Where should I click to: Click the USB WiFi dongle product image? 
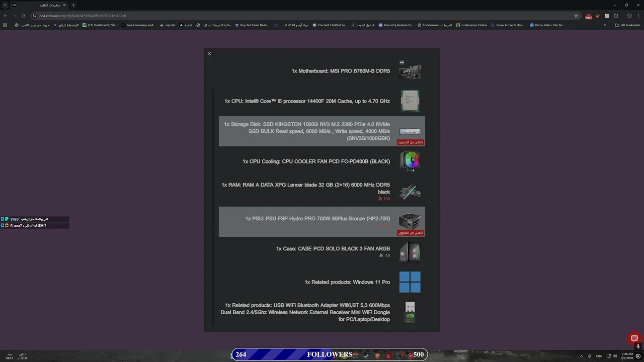[410, 312]
